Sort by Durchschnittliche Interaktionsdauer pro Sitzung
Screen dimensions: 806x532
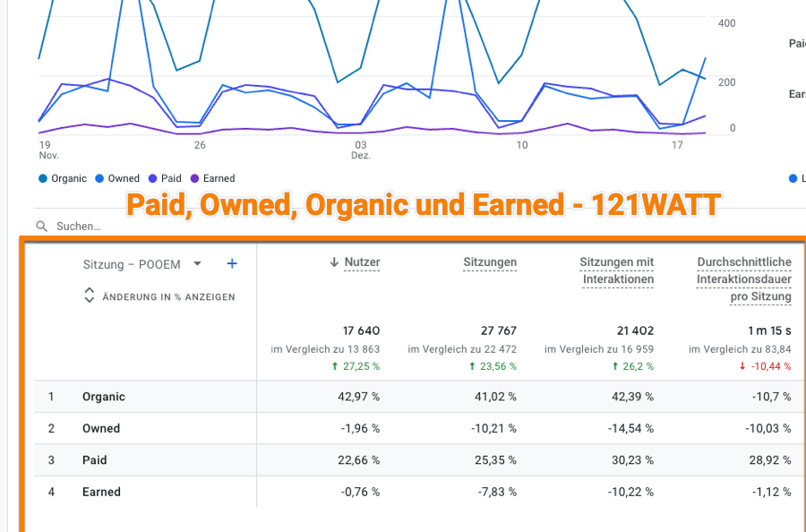point(744,279)
